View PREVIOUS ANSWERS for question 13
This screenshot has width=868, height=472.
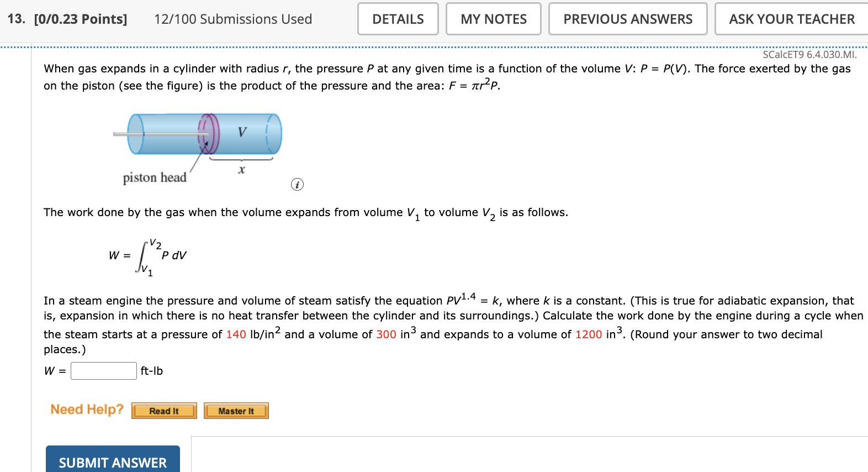coord(627,18)
